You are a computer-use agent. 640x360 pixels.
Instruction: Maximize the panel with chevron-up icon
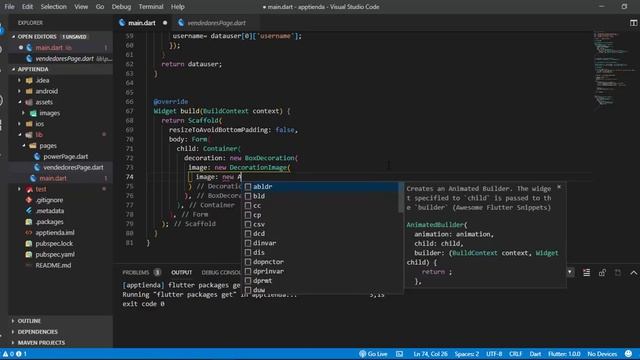633,273
